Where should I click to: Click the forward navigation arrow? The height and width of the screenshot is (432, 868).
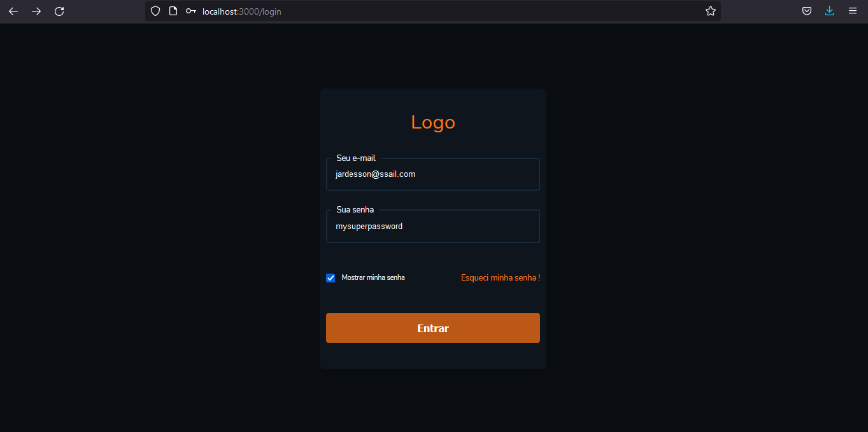pyautogui.click(x=36, y=11)
